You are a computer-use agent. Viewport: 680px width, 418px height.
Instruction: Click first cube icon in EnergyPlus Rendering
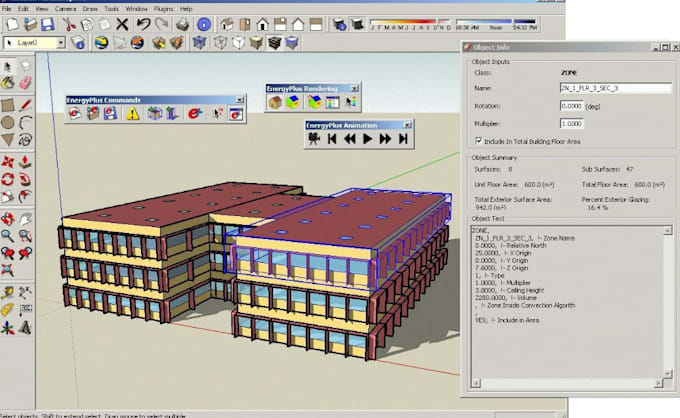pyautogui.click(x=276, y=102)
